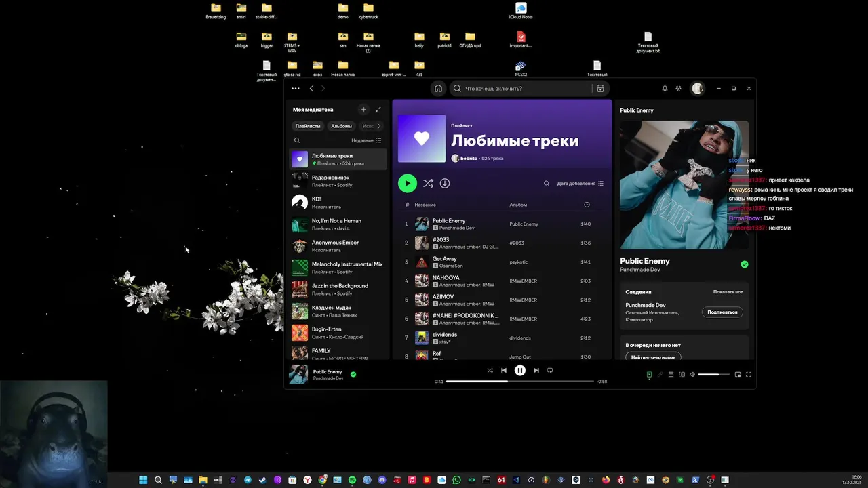This screenshot has width=868, height=488.
Task: Click the Любимые треки cover heart thumbnail
Action: [x=422, y=138]
